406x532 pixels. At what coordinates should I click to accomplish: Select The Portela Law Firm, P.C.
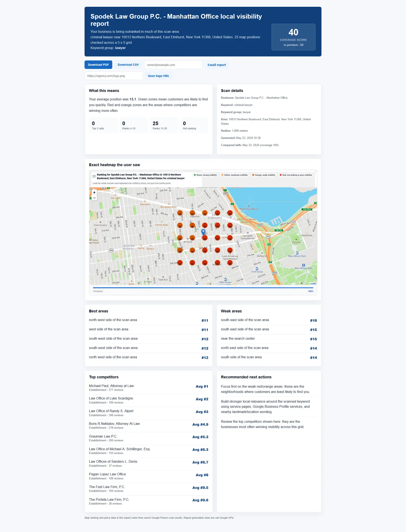coord(148,501)
